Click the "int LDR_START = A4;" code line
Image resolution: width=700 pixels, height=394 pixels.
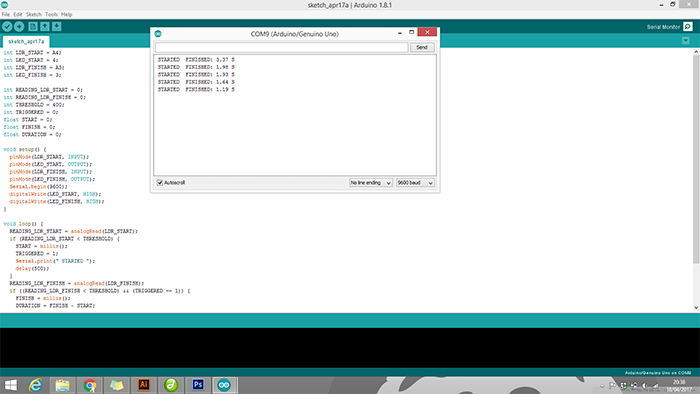point(32,53)
